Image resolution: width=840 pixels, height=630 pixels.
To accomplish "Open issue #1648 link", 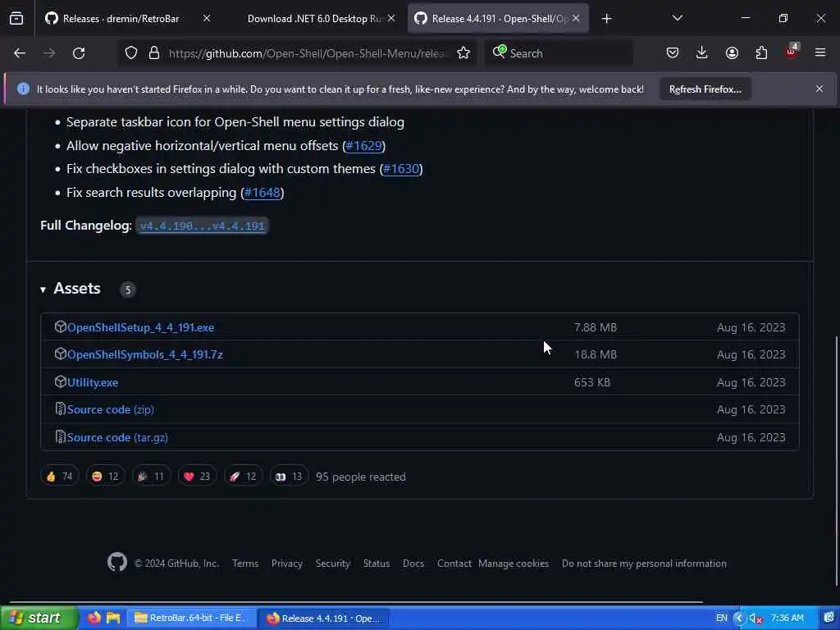I will pos(262,192).
